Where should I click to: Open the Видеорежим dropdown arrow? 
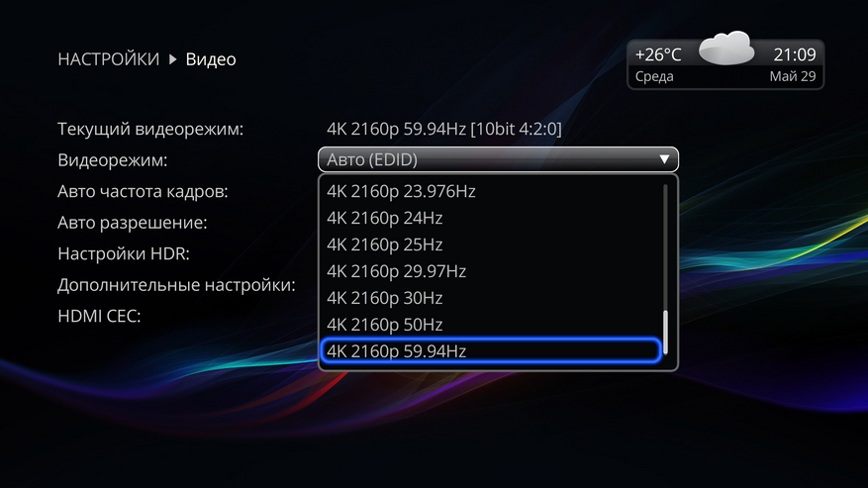pos(664,159)
